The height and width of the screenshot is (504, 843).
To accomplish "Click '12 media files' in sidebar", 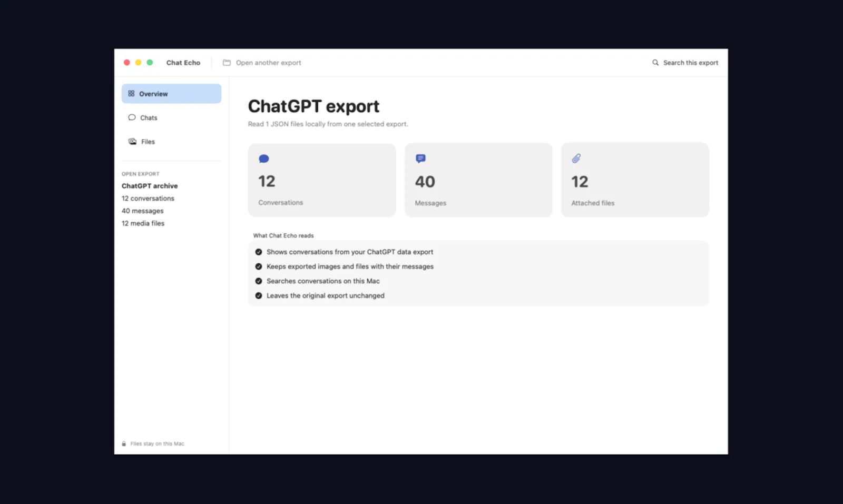I will (143, 223).
